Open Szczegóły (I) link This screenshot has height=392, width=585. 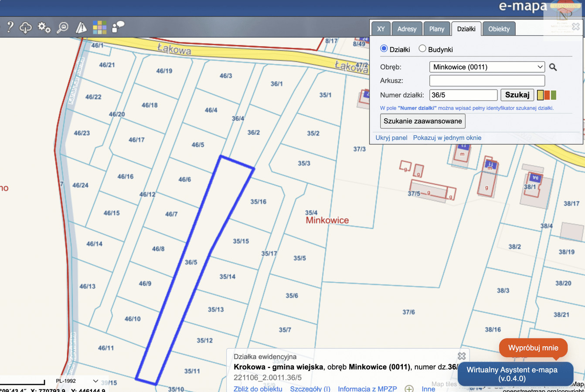[x=310, y=389]
